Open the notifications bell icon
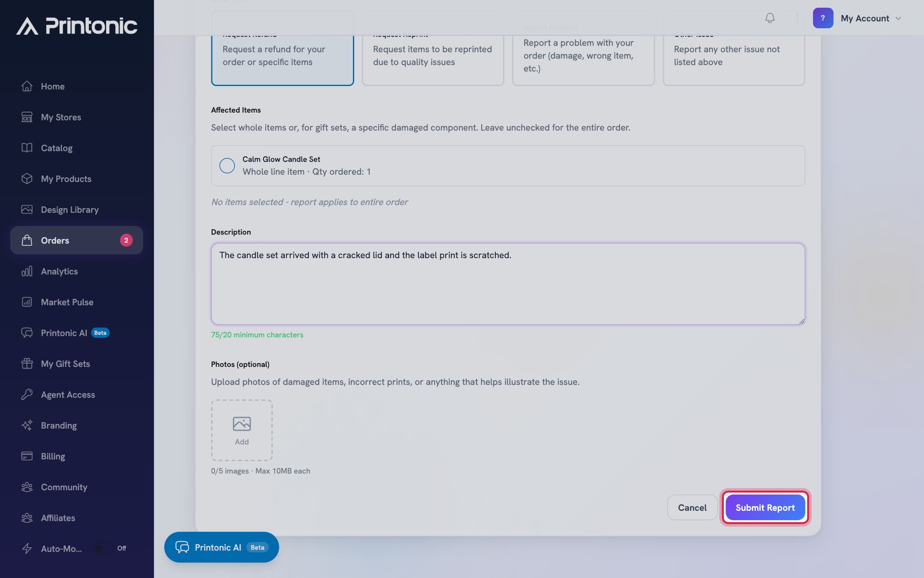This screenshot has height=578, width=924. (x=770, y=18)
